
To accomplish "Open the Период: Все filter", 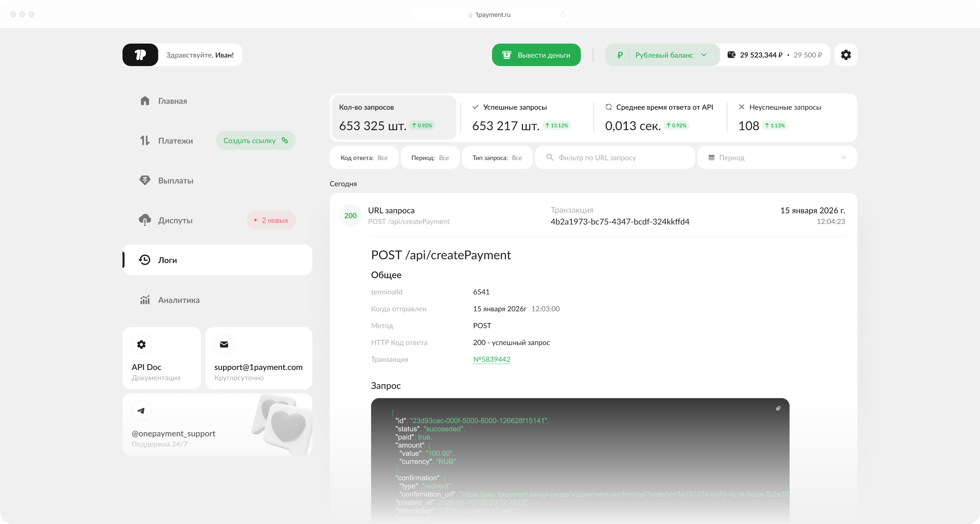I will click(430, 158).
